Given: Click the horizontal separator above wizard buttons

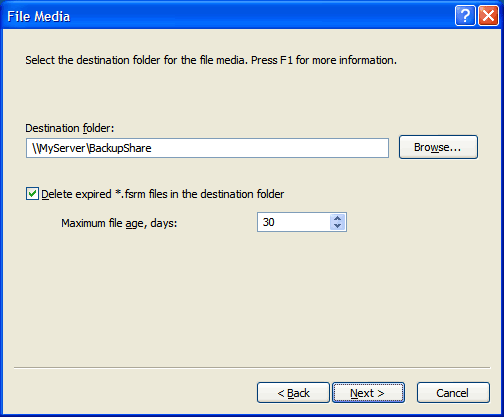Looking at the screenshot, I should 252,368.
